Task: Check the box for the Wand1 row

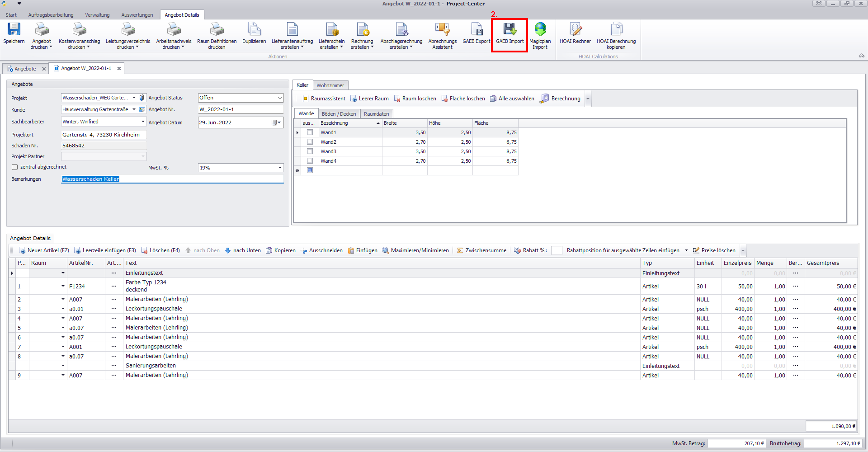Action: click(x=310, y=132)
